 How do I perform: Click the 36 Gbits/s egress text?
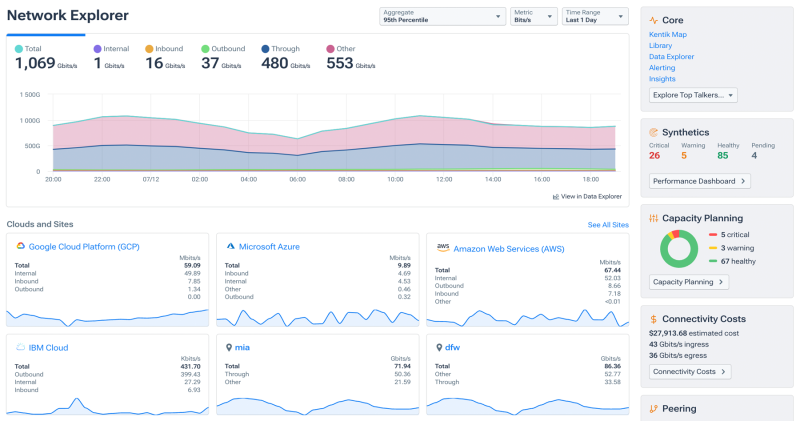click(678, 356)
